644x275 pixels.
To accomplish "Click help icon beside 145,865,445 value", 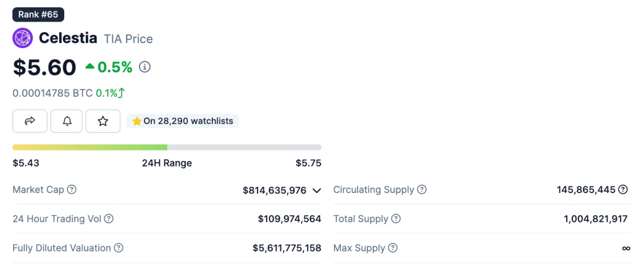I will pos(623,190).
